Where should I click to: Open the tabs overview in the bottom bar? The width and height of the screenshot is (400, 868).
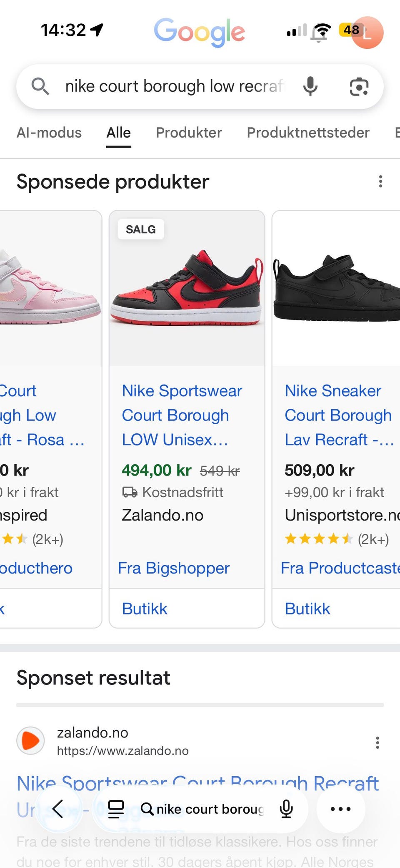click(116, 809)
